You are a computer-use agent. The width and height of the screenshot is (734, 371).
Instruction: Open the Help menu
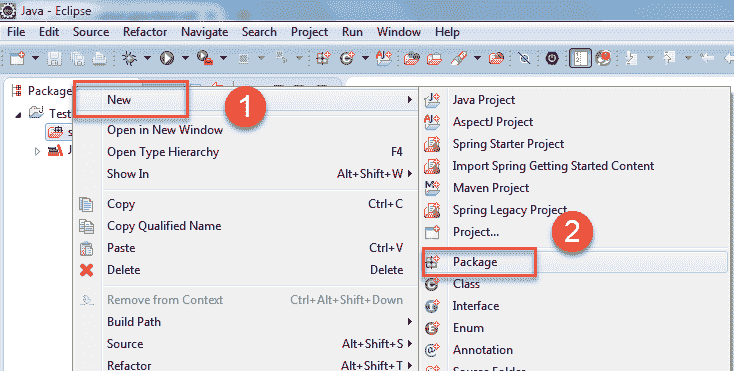447,32
